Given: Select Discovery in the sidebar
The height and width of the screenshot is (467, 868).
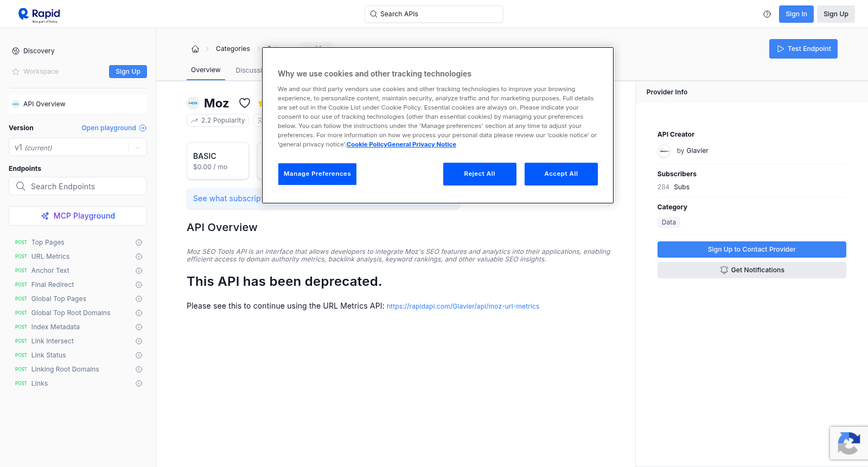Looking at the screenshot, I should pyautogui.click(x=39, y=51).
